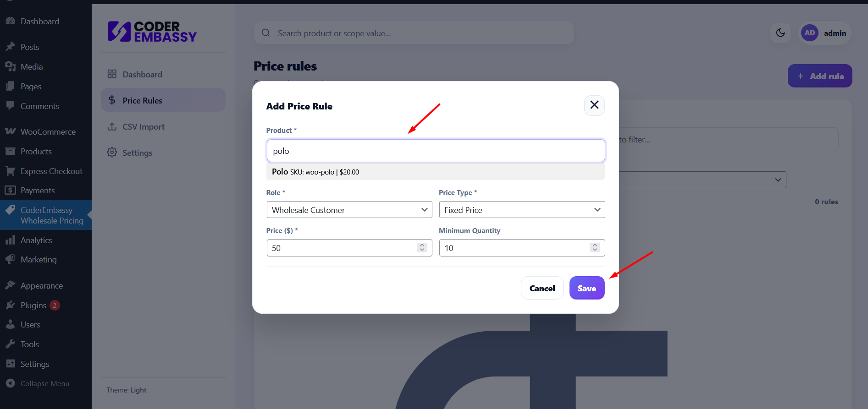Open the Price Type dropdown
868x409 pixels.
click(522, 210)
